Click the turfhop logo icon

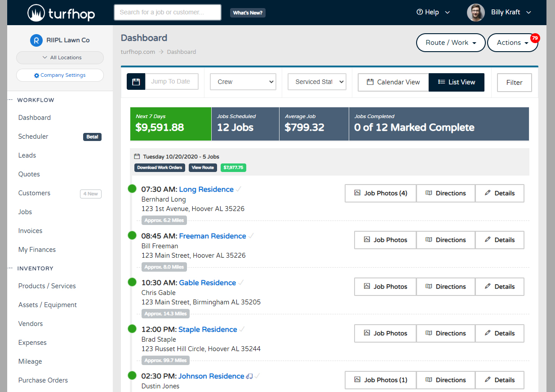(x=36, y=13)
